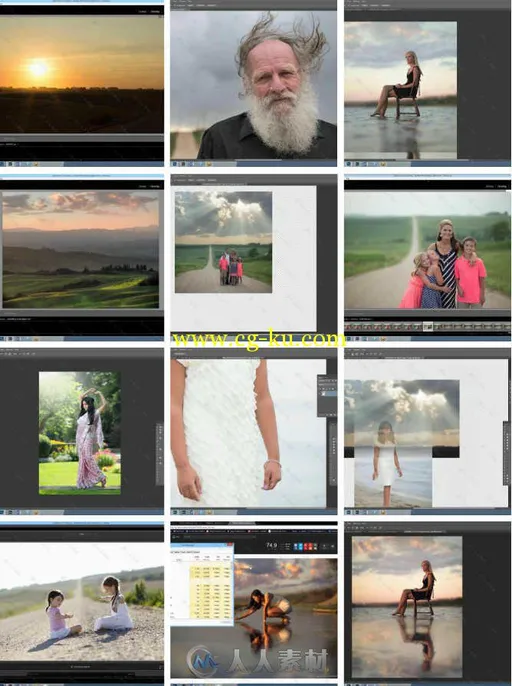Screen dimensions: 512x686
Task: Select the highlighted layer row in the white-dress Layers panel
Action: pos(327,394)
